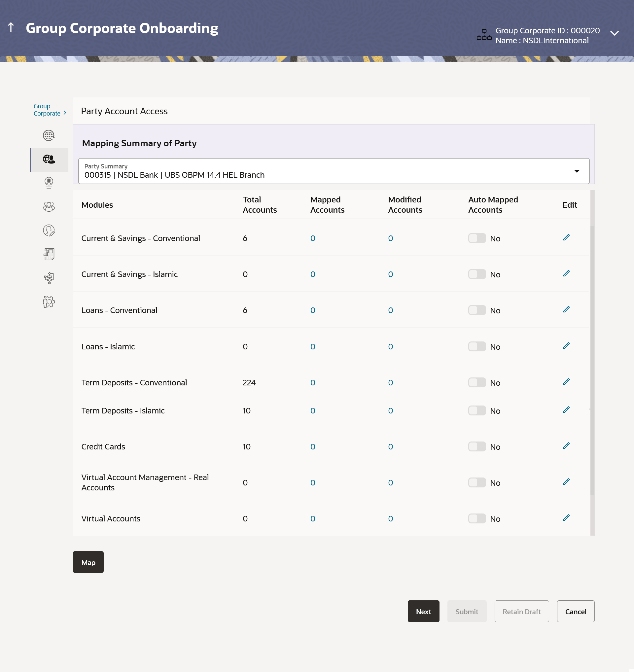Open mapped accounts count for Current & Savings - Islamic
This screenshot has width=634, height=672.
point(313,274)
